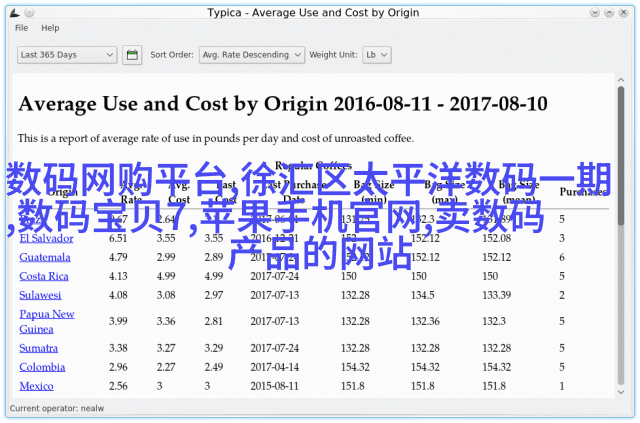Select the 2015-08-11 date in Mexico row
640x423 pixels.
tap(275, 386)
